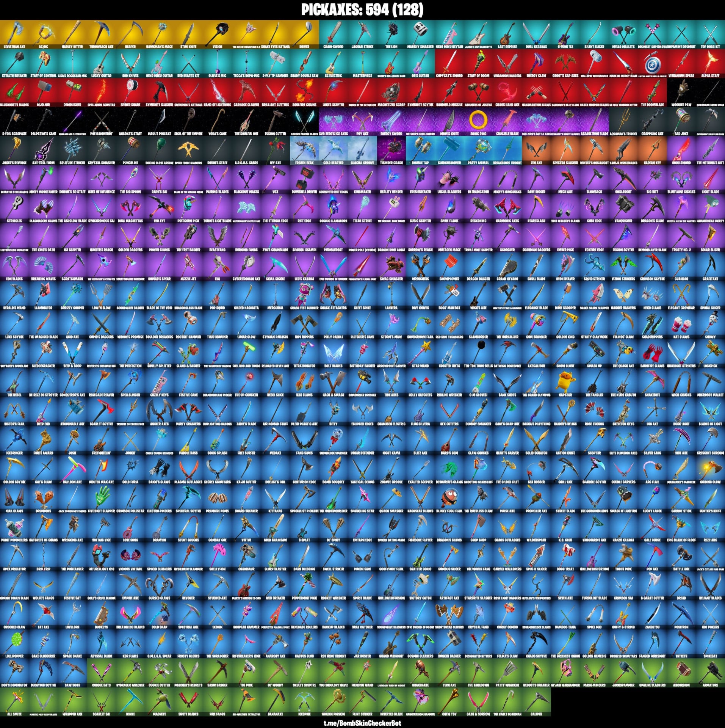The height and width of the screenshot is (728, 725).
Task: Choose the Harley Hitter bat
Action: tap(72, 35)
